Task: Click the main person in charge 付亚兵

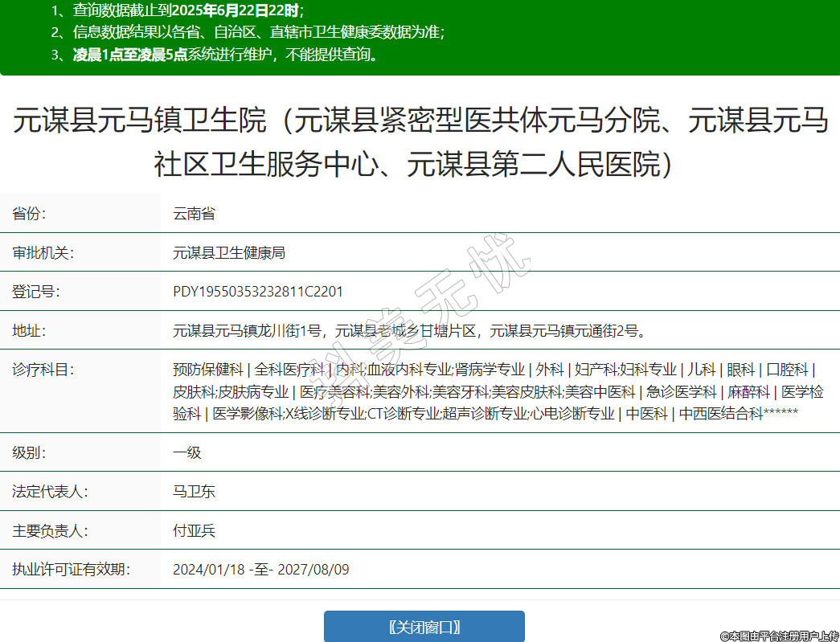Action: point(194,530)
